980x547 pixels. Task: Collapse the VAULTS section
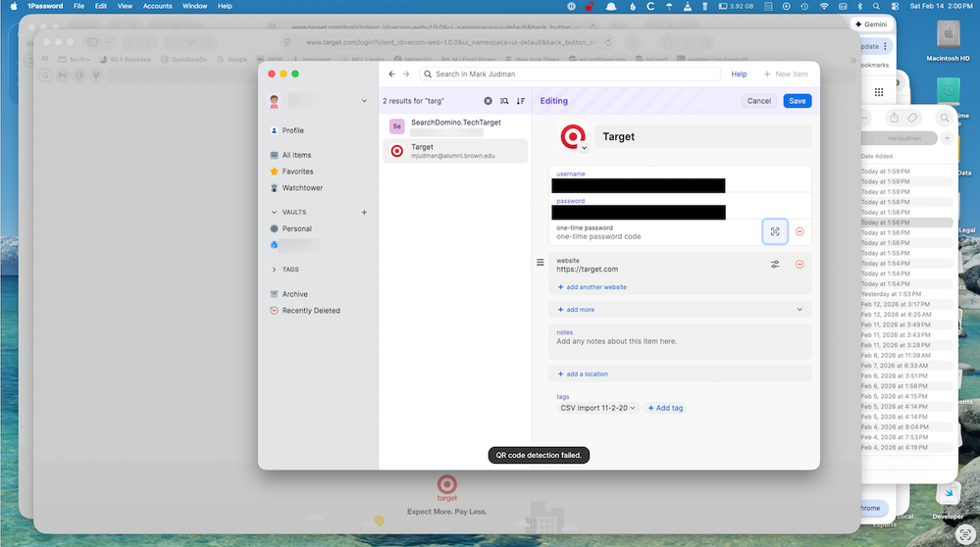(x=275, y=212)
